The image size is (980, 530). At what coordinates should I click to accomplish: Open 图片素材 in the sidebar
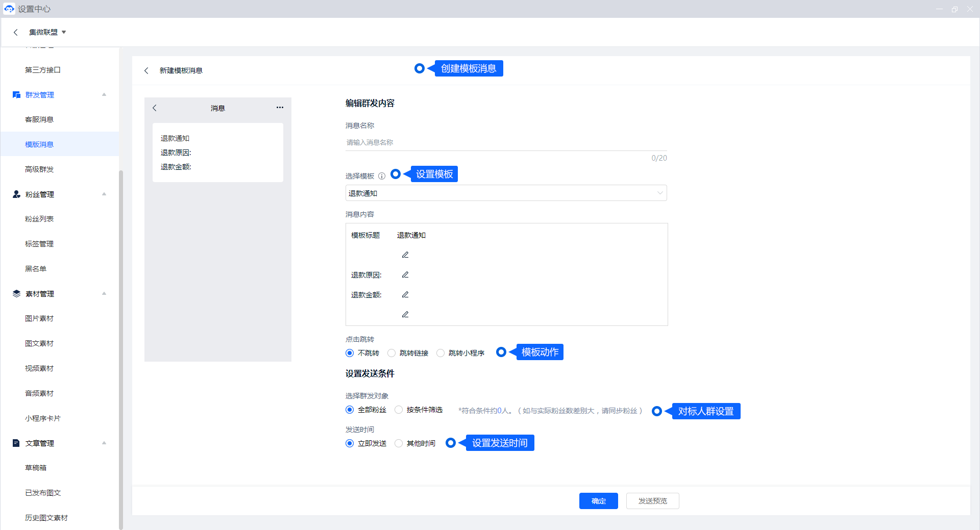pyautogui.click(x=39, y=318)
